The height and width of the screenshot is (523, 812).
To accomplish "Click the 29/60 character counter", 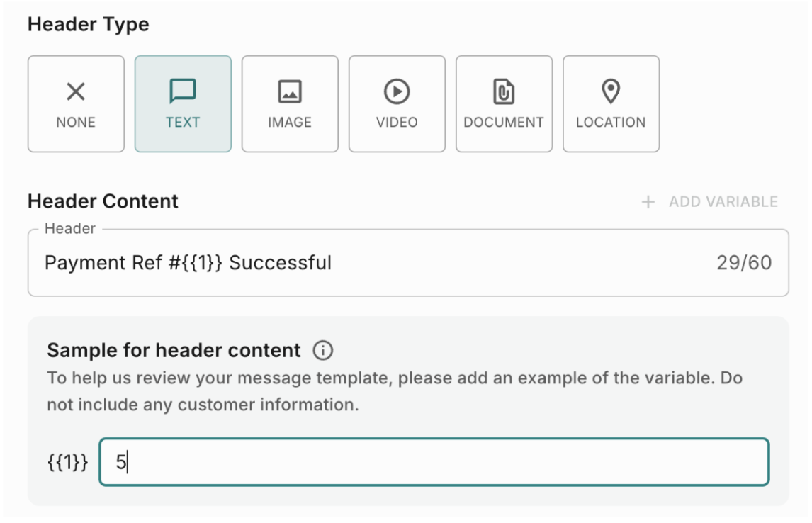I will (744, 263).
